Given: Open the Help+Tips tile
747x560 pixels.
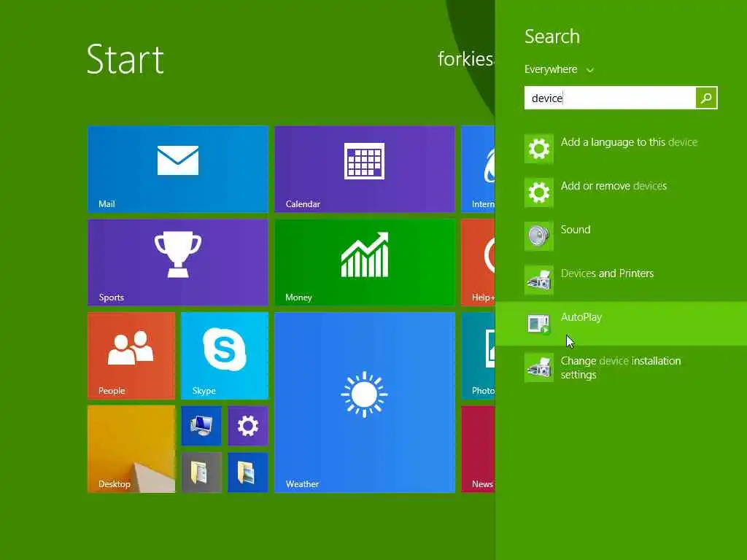Looking at the screenshot, I should [478, 262].
